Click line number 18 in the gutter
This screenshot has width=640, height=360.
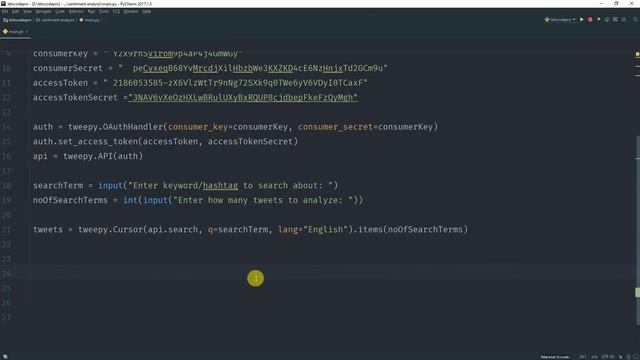6,186
